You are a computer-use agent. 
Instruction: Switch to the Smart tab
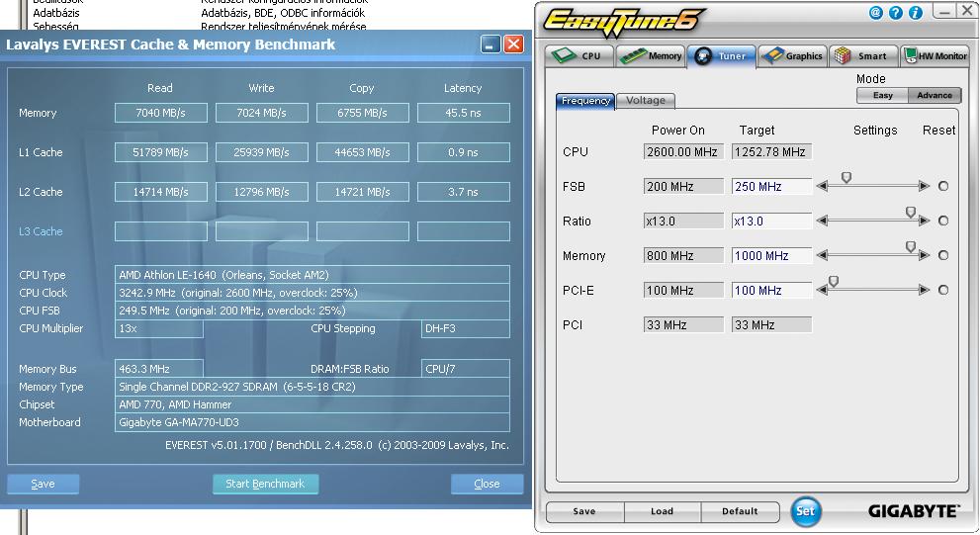click(x=863, y=55)
